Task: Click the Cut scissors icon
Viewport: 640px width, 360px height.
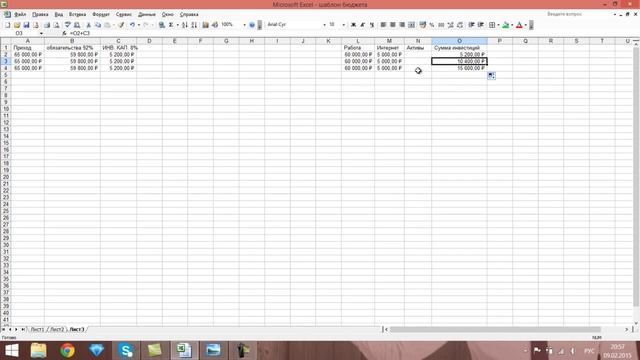Action: pos(89,25)
